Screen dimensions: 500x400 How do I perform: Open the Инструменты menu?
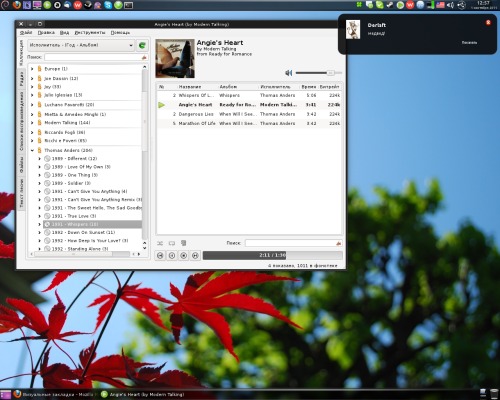pyautogui.click(x=90, y=33)
